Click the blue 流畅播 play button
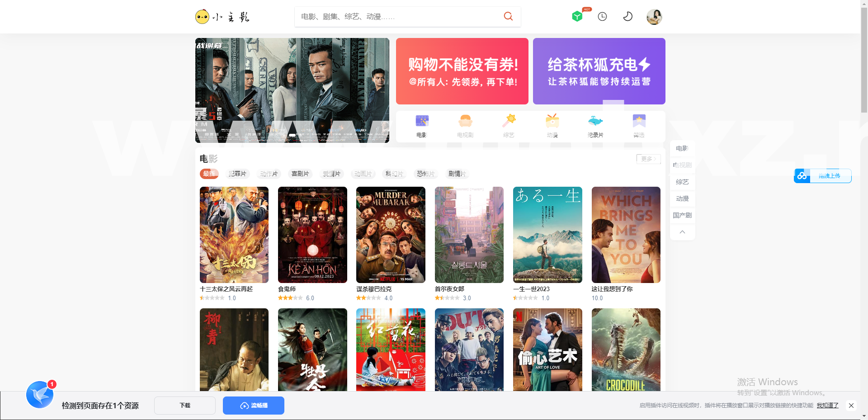This screenshot has width=868, height=420. click(254, 406)
